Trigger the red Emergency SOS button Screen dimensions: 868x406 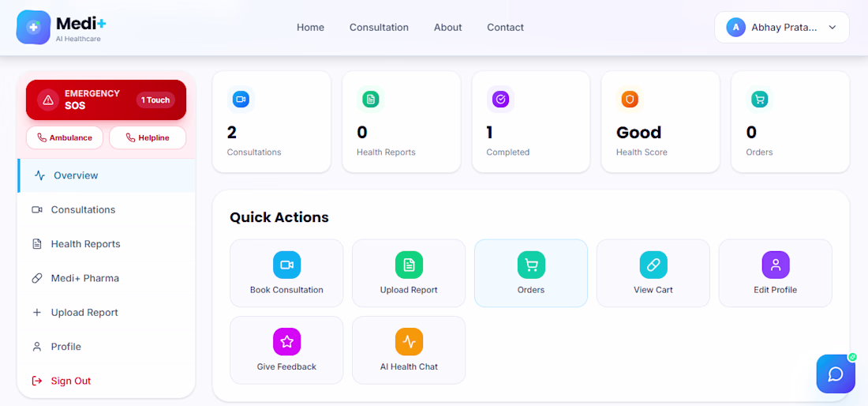click(107, 100)
